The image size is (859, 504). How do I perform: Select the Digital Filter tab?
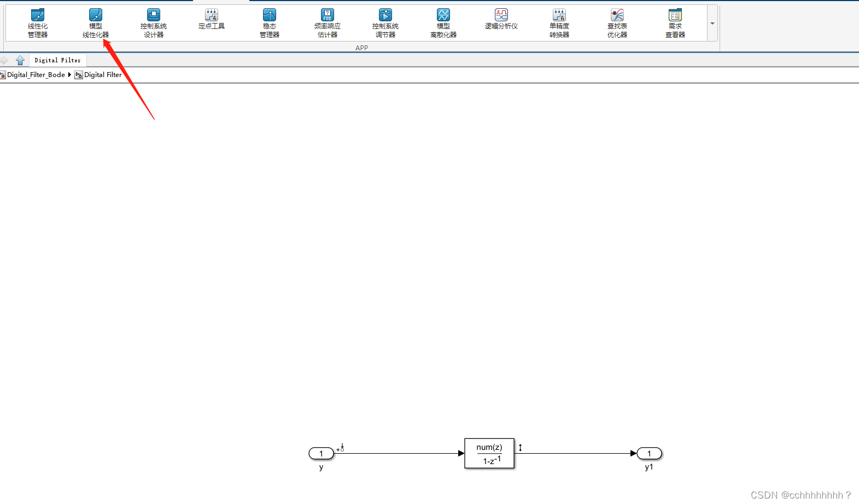pyautogui.click(x=57, y=60)
